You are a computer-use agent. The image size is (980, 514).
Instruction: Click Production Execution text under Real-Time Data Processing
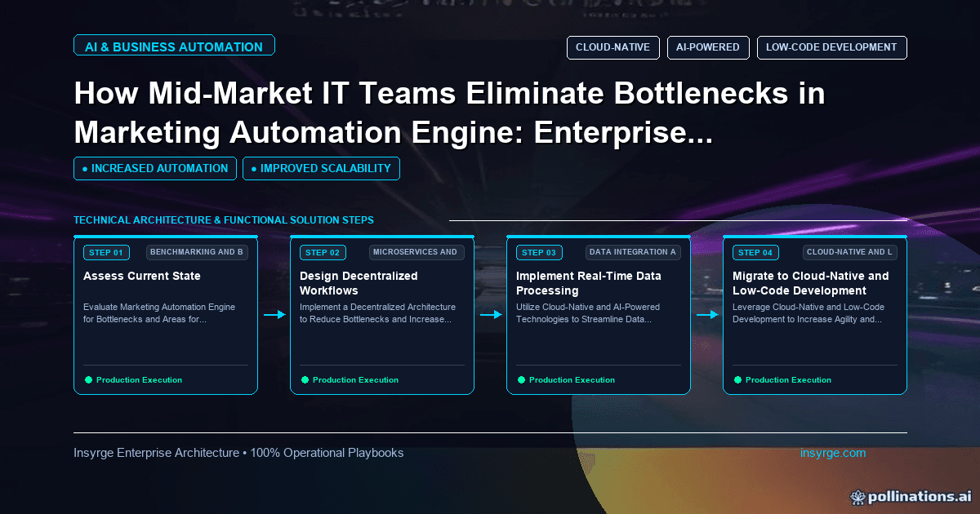[x=572, y=380]
